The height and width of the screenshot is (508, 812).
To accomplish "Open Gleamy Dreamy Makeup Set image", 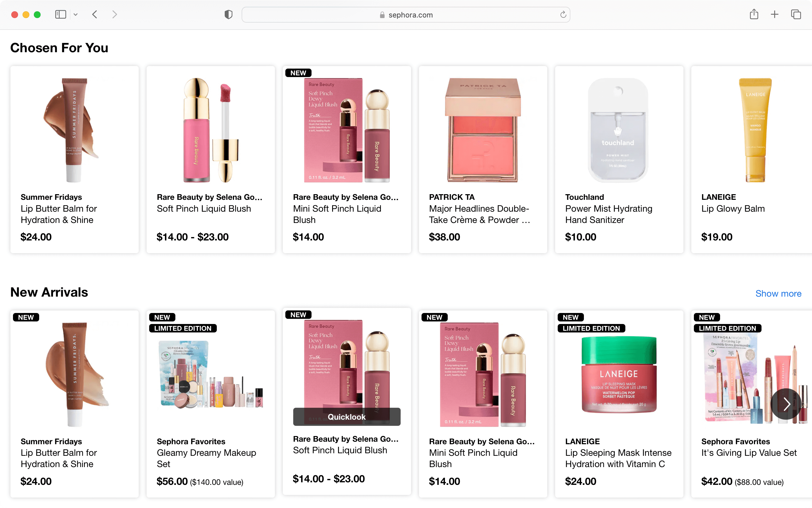I will (211, 375).
